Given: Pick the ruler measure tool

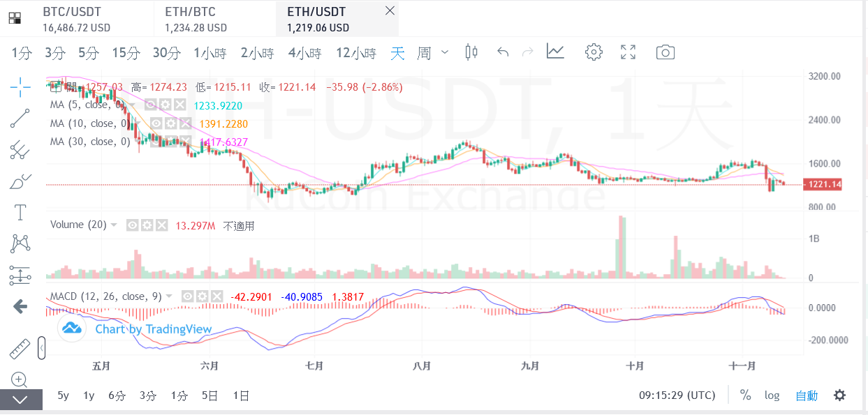Looking at the screenshot, I should (x=20, y=349).
